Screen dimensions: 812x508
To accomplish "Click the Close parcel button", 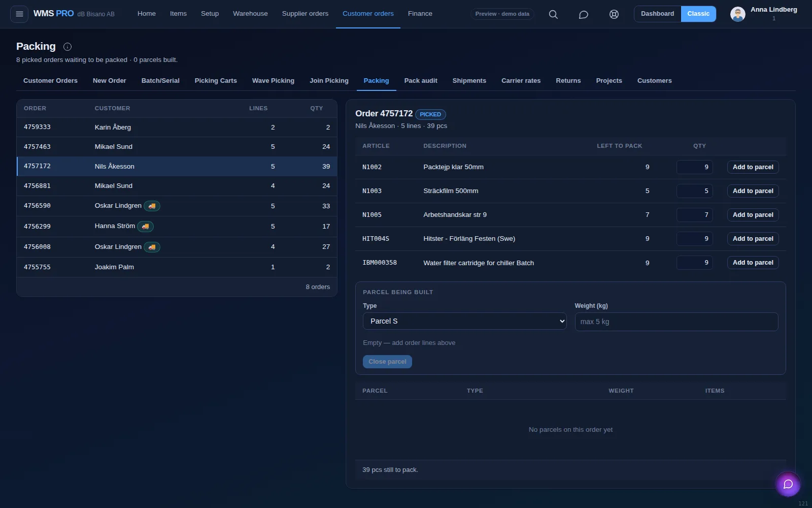I will pyautogui.click(x=387, y=362).
